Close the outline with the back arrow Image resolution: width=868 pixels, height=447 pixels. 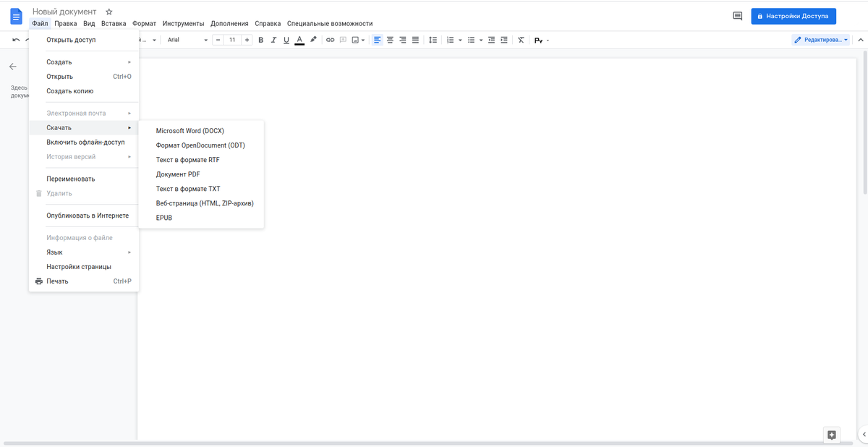pos(12,66)
